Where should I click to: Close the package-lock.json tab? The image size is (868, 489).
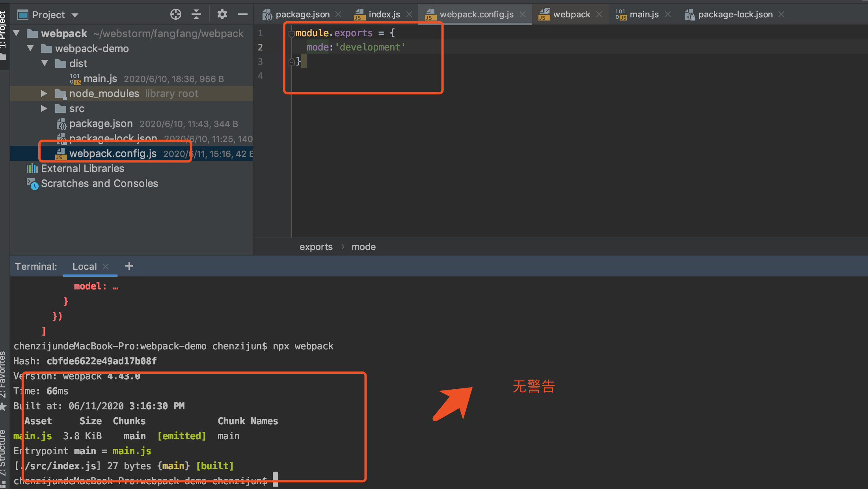tap(781, 15)
